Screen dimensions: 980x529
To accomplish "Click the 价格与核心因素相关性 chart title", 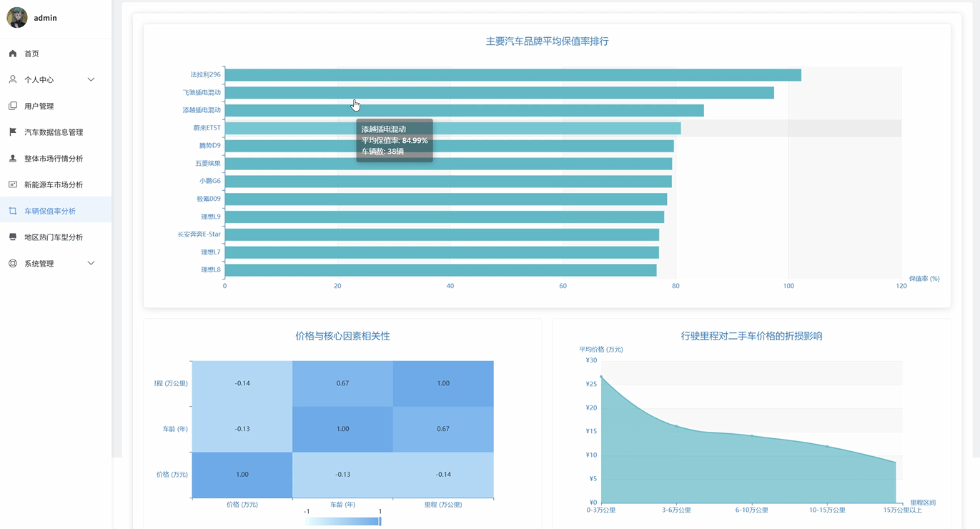I will [x=342, y=336].
